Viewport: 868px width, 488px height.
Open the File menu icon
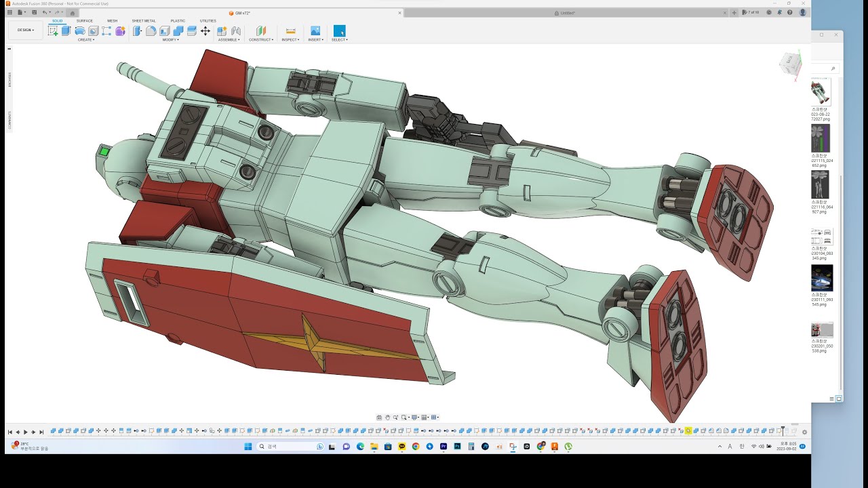(20, 12)
